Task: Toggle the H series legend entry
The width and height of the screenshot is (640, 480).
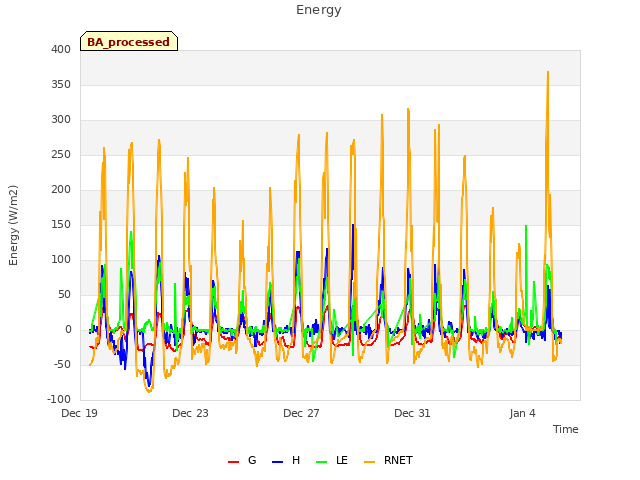Action: pos(286,460)
